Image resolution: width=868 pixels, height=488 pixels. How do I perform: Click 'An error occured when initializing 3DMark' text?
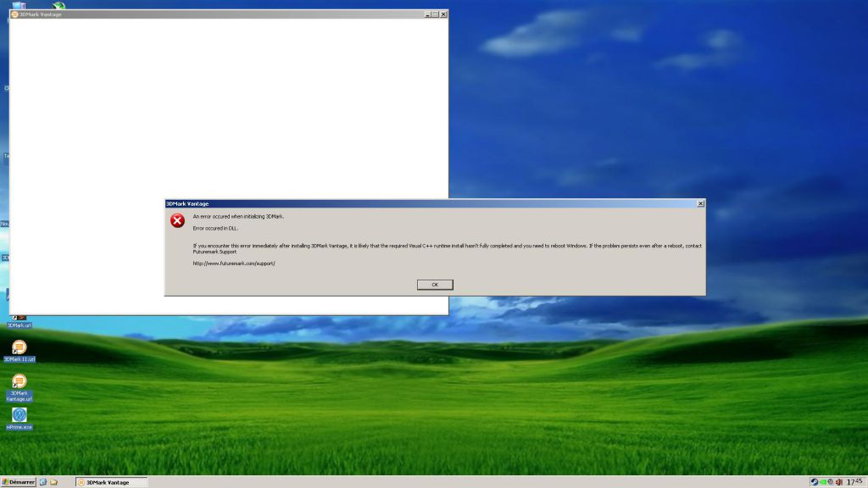point(238,216)
